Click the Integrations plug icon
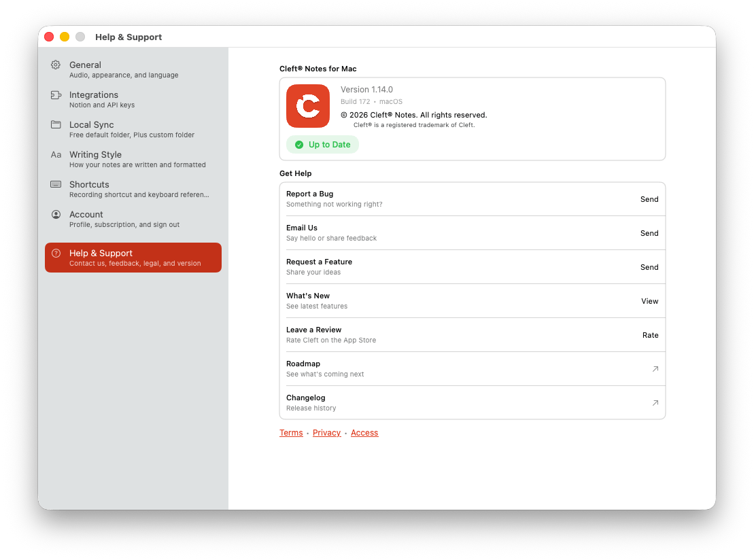The image size is (754, 560). (56, 94)
